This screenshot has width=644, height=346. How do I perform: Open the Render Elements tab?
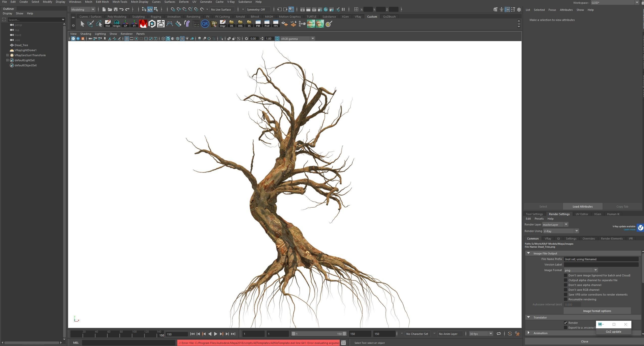612,239
